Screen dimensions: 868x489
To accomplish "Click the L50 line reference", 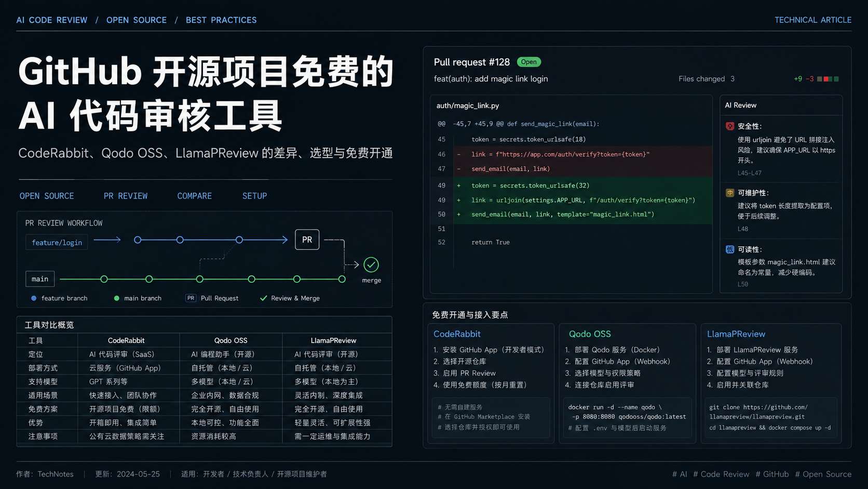I will tap(743, 284).
